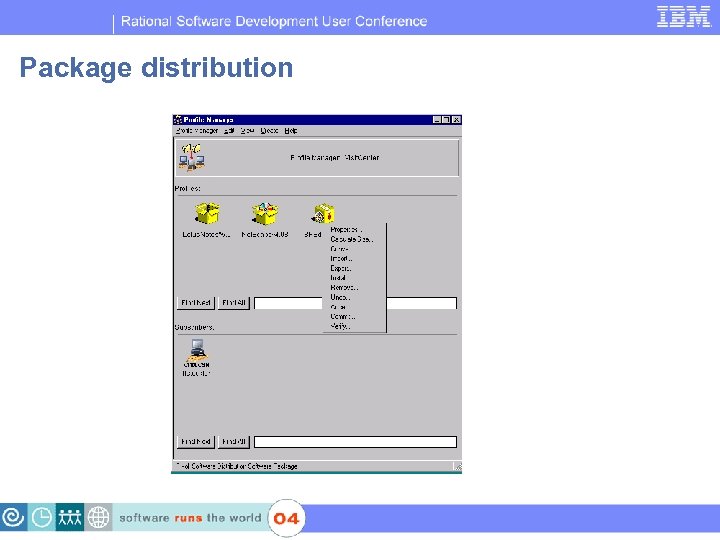Click the 'Subscribers:' section label
Screen dimensions: 720x540
[194, 327]
